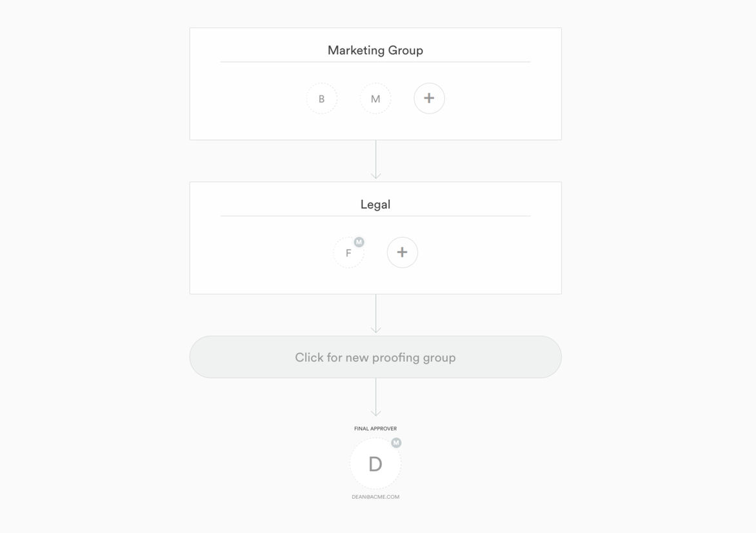Click the M badge on F avatar

[x=359, y=242]
